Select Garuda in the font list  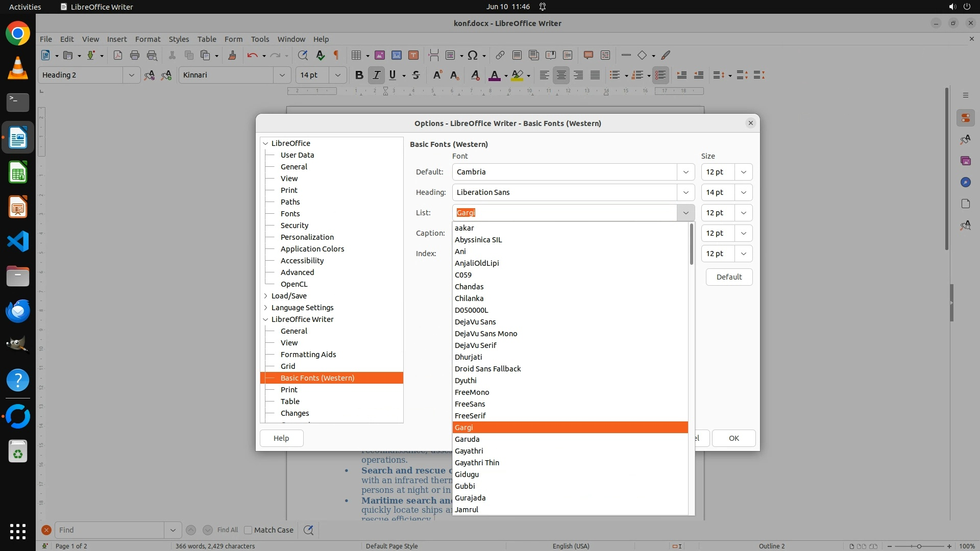[x=467, y=439]
